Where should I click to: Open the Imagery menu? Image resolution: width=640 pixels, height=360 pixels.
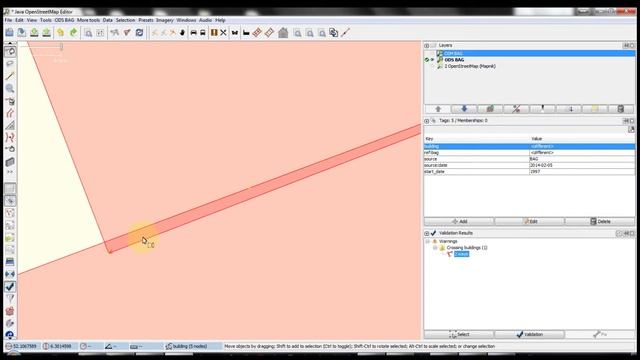pyautogui.click(x=164, y=20)
